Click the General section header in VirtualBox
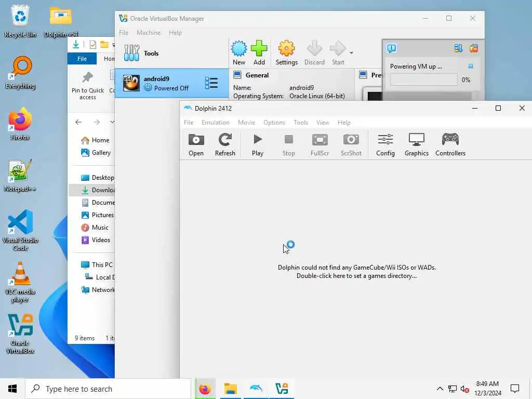 (x=257, y=75)
